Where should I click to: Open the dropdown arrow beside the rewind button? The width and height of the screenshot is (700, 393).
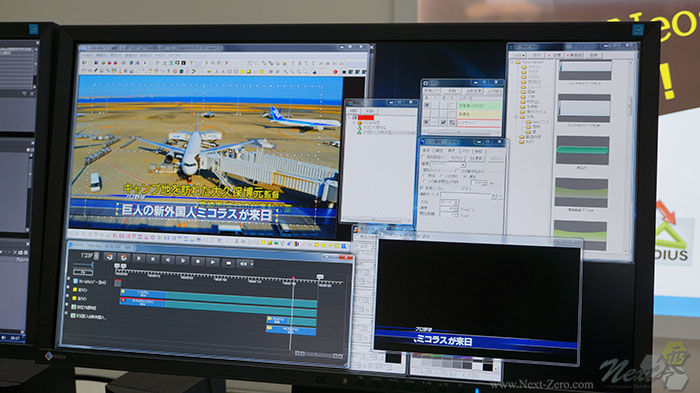point(252,263)
